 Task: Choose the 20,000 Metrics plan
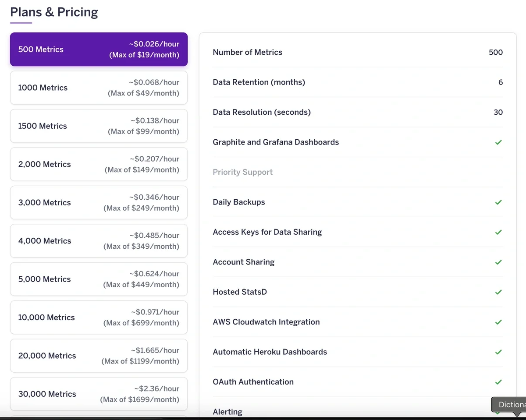(99, 356)
